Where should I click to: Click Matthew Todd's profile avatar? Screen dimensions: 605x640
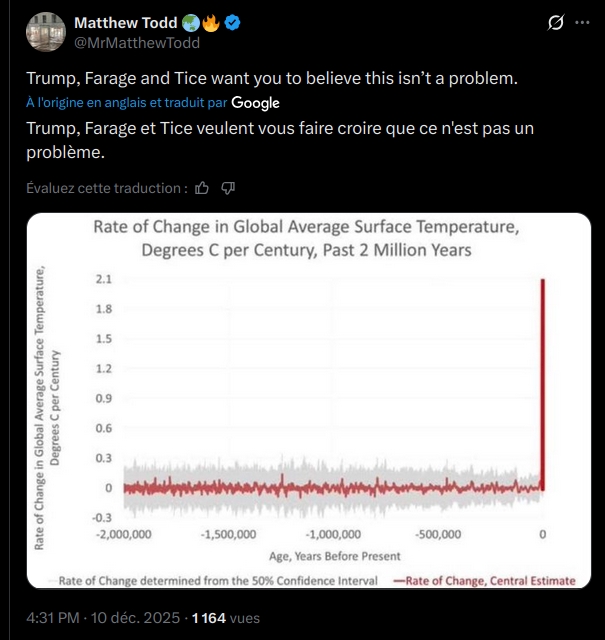click(x=44, y=32)
